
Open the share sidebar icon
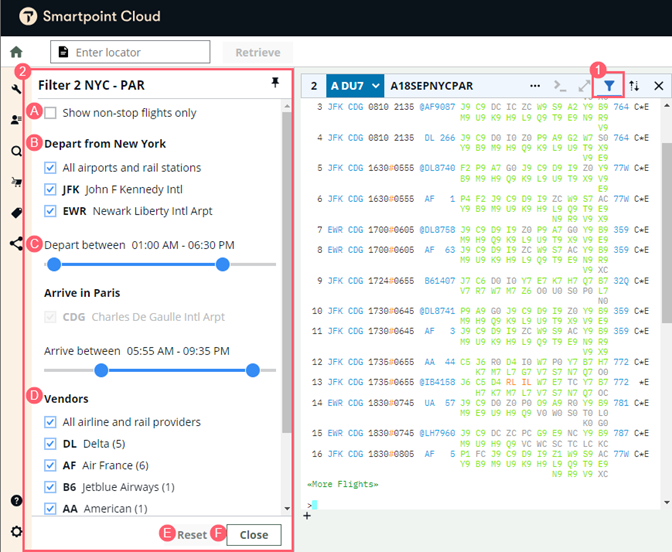[16, 244]
